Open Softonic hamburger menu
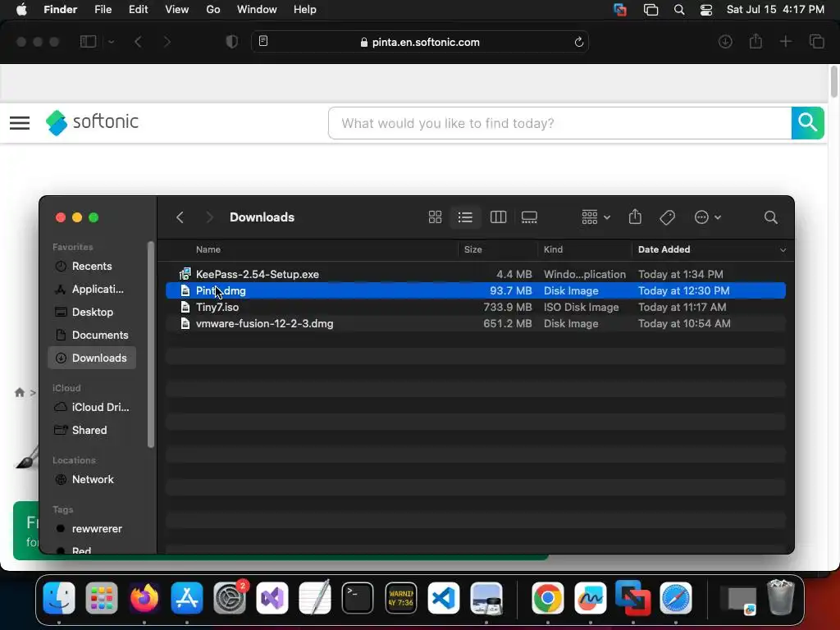This screenshot has height=630, width=840. point(20,123)
